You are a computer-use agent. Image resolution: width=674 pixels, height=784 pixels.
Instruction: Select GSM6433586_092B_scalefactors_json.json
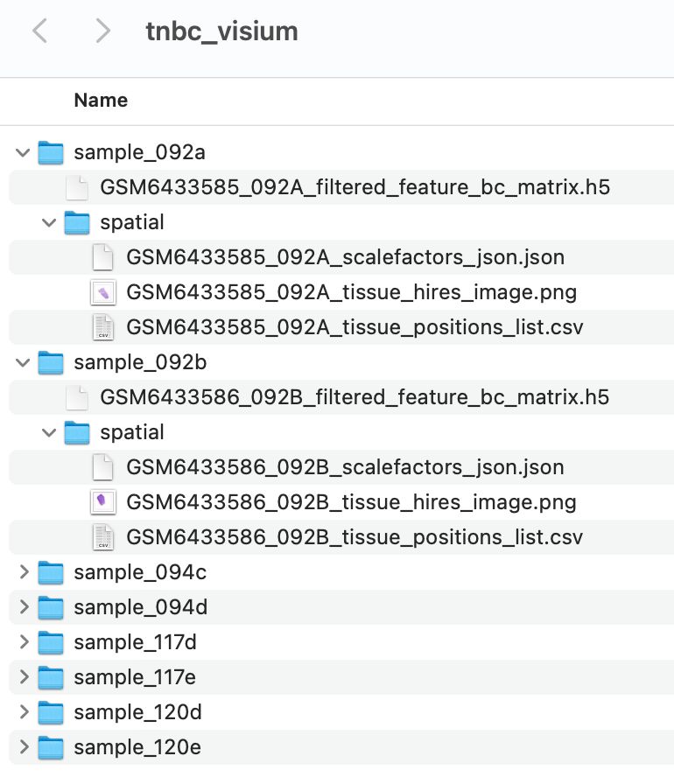pos(345,467)
